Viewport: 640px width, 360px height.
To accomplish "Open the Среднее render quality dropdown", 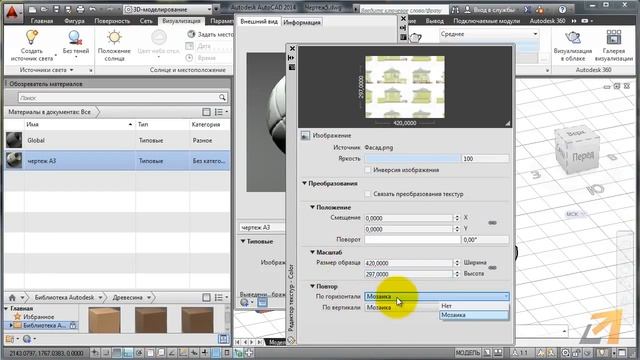I will tap(489, 34).
